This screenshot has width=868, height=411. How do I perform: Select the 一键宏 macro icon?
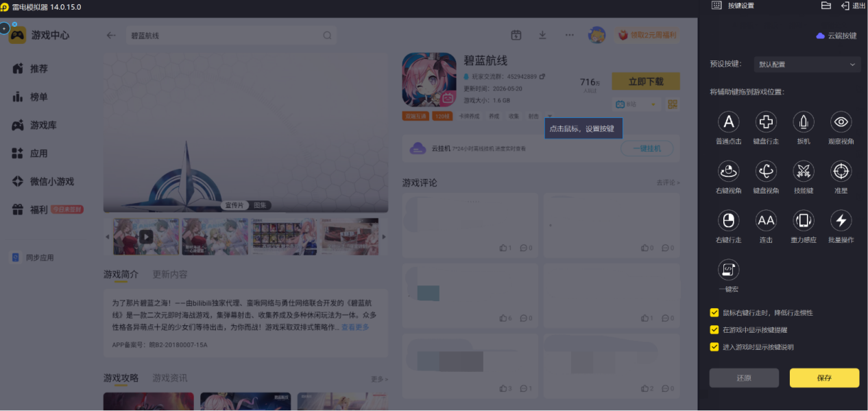pos(728,270)
